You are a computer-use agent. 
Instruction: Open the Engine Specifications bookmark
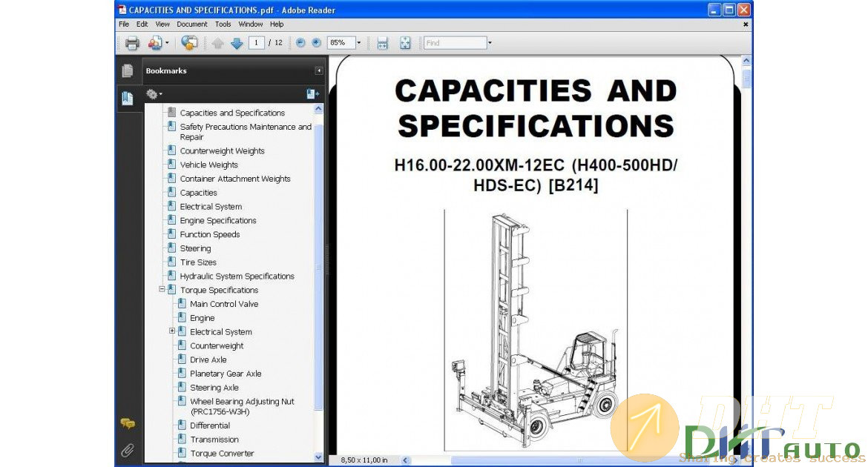218,220
